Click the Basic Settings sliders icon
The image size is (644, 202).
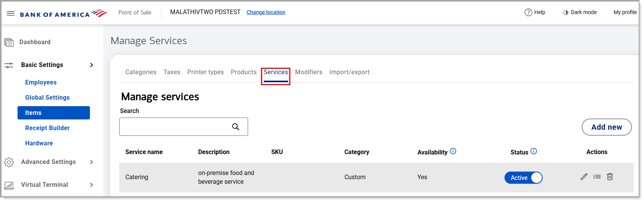(x=9, y=65)
